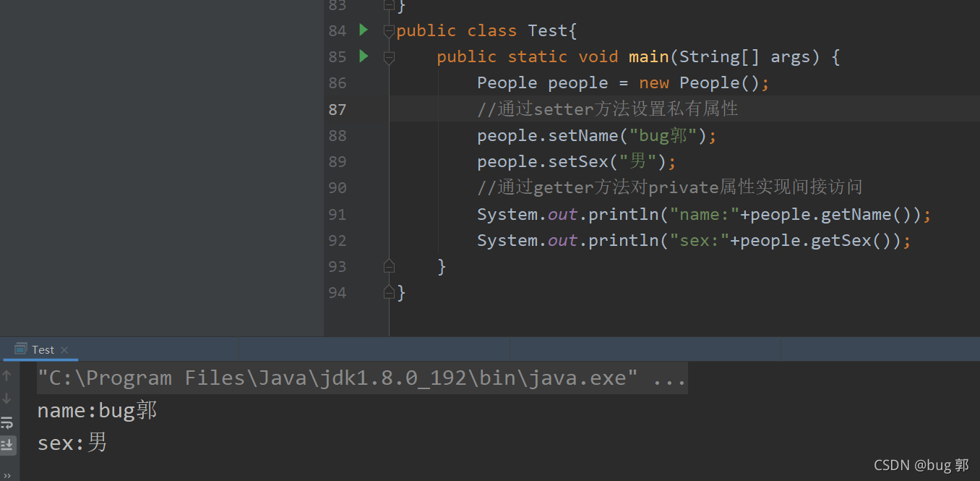980x481 pixels.
Task: Toggle soft-wrap in the run console
Action: pyautogui.click(x=7, y=422)
